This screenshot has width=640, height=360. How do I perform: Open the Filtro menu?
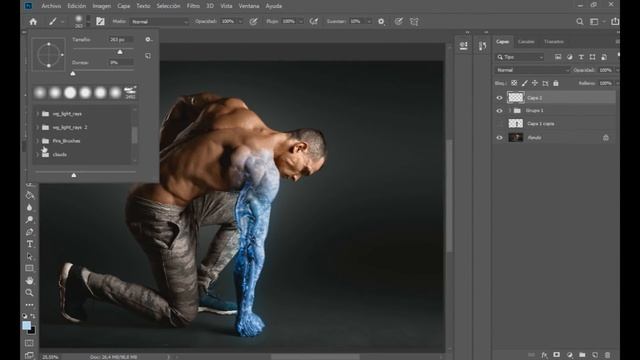[x=193, y=6]
